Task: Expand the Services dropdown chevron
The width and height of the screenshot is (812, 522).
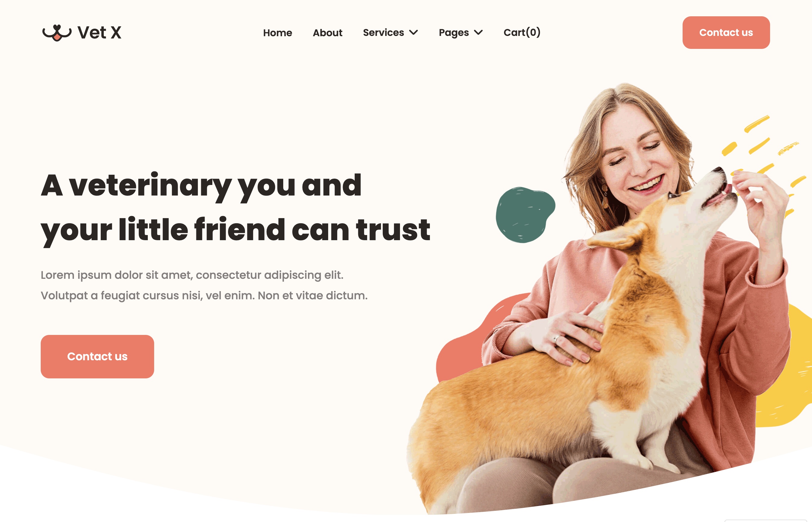Action: pyautogui.click(x=414, y=33)
